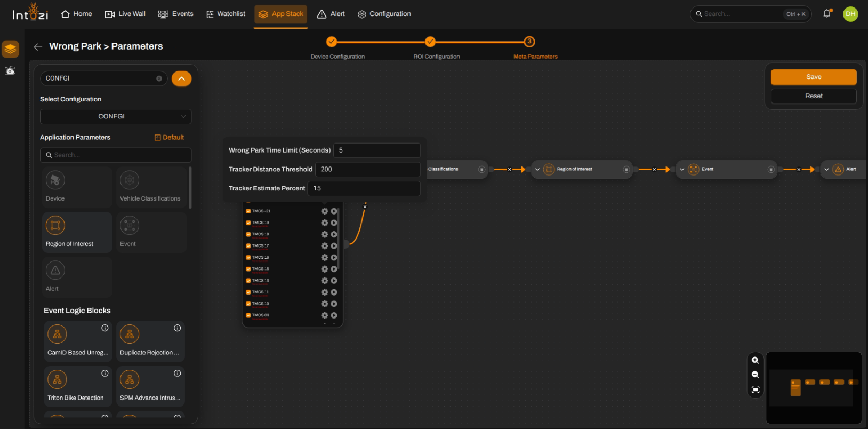Viewport: 868px width, 429px height.
Task: Focus the Tracker Distance Threshold field
Action: tap(368, 170)
